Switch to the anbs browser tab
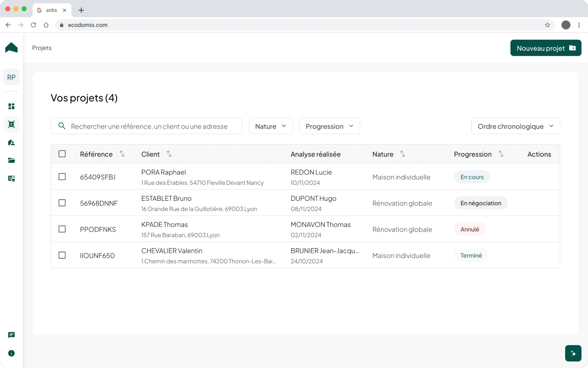 pyautogui.click(x=51, y=10)
